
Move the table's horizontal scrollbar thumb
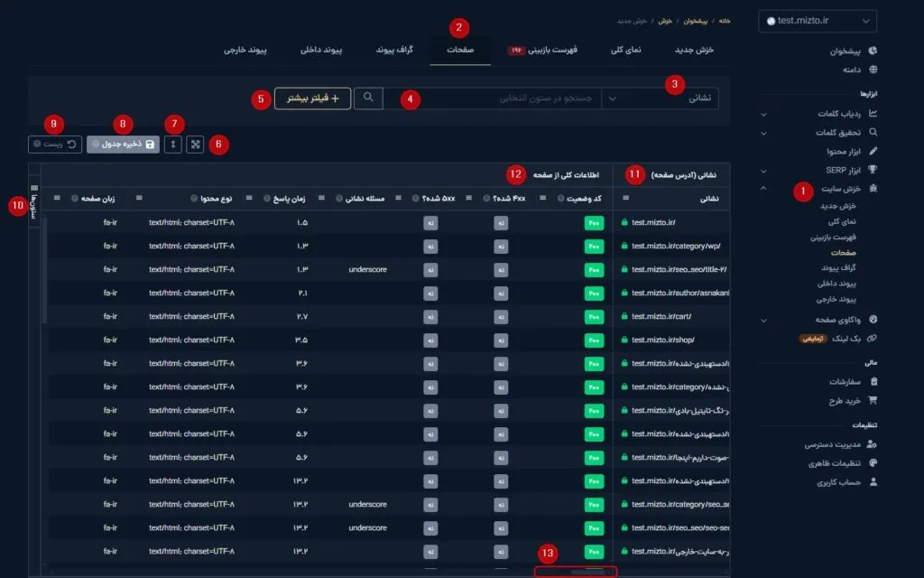tap(587, 572)
